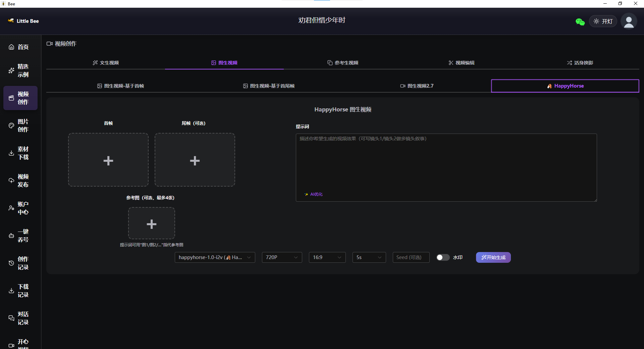Open the 16:9 aspect ratio dropdown
The height and width of the screenshot is (349, 644).
pos(327,257)
